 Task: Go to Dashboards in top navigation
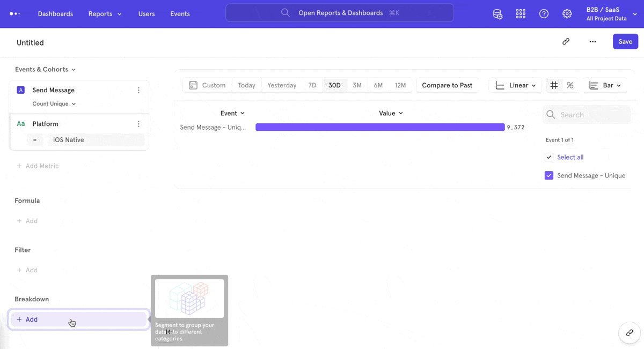55,14
